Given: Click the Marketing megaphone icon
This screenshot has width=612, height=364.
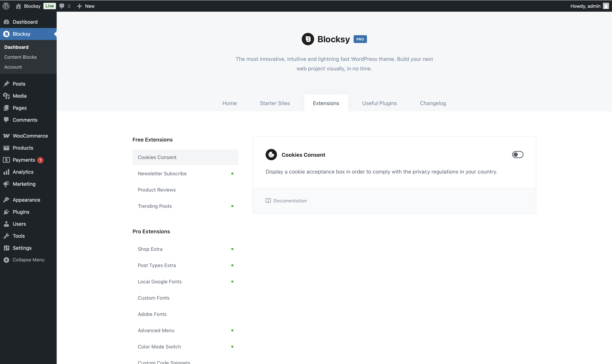Looking at the screenshot, I should click(6, 184).
